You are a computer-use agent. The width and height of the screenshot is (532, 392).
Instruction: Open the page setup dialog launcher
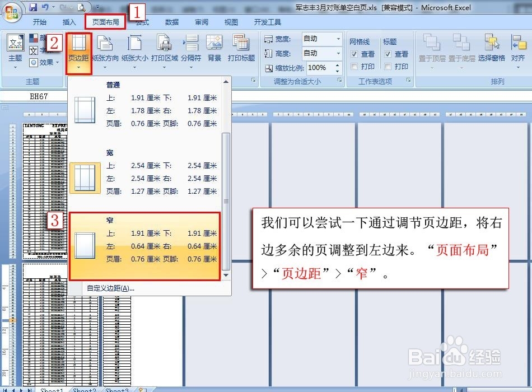(254, 80)
